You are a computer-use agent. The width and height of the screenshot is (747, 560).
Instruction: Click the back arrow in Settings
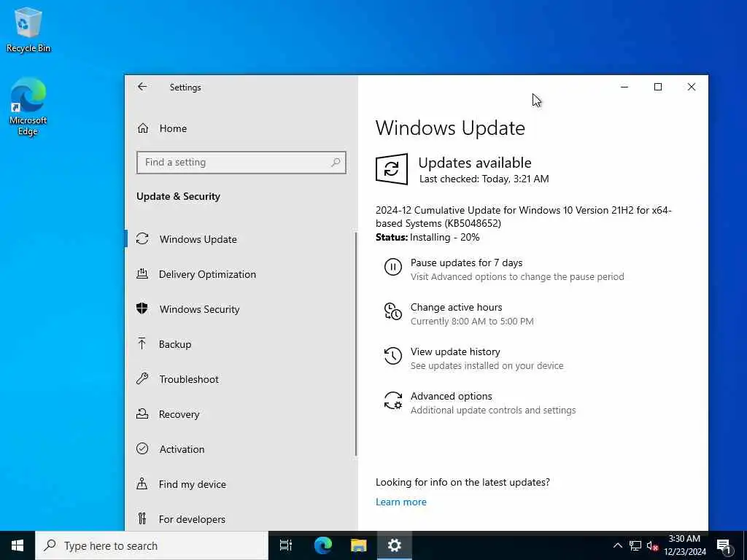pyautogui.click(x=142, y=87)
